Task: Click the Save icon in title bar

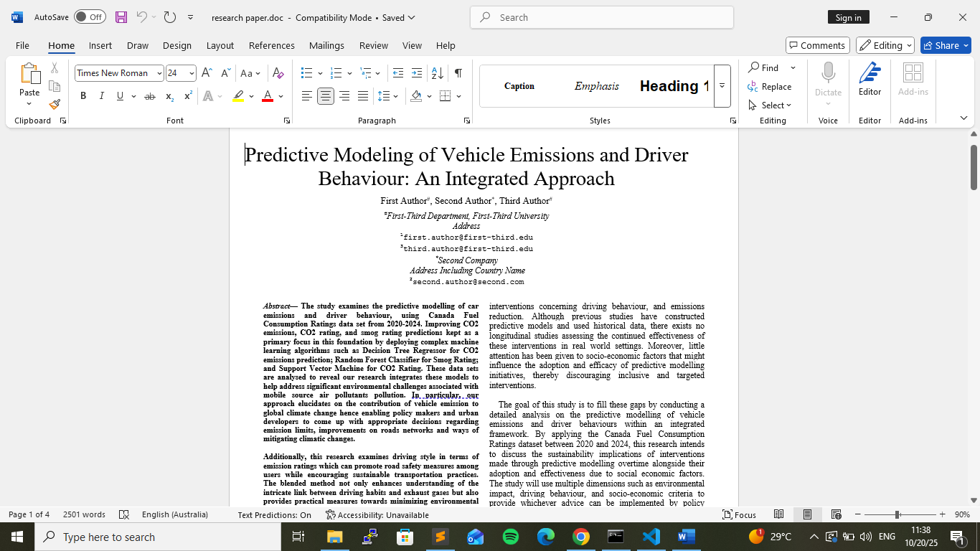Action: coord(121,17)
